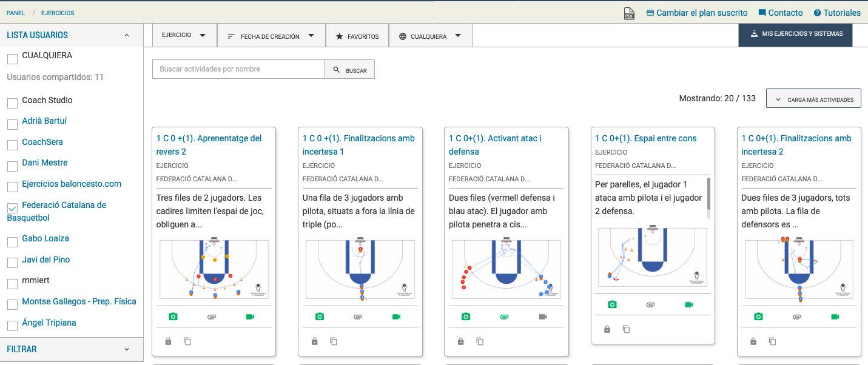Open court diagram of Aprenentatge del revers 2
Image resolution: width=868 pixels, height=365 pixels.
point(214,269)
